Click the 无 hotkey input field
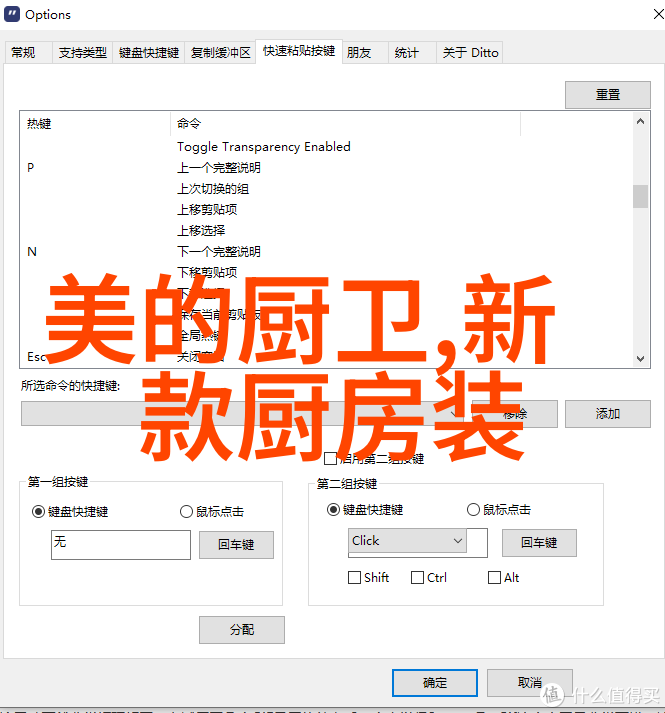This screenshot has height=713, width=665. click(x=121, y=545)
